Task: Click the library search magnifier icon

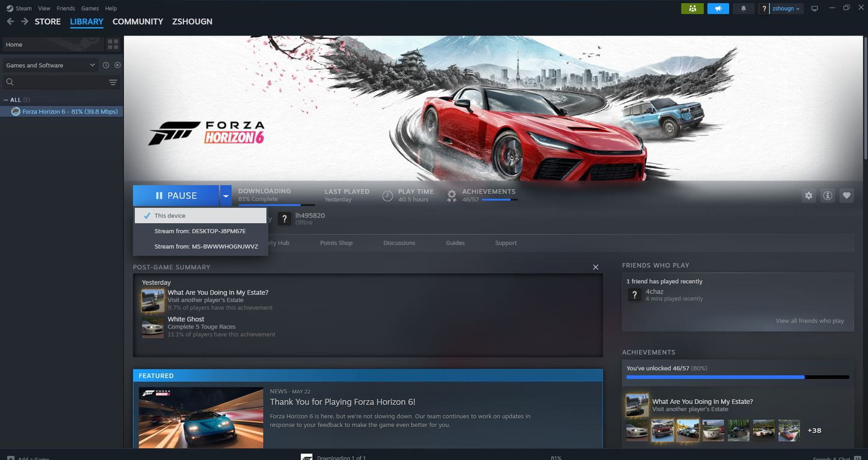Action: pos(10,82)
